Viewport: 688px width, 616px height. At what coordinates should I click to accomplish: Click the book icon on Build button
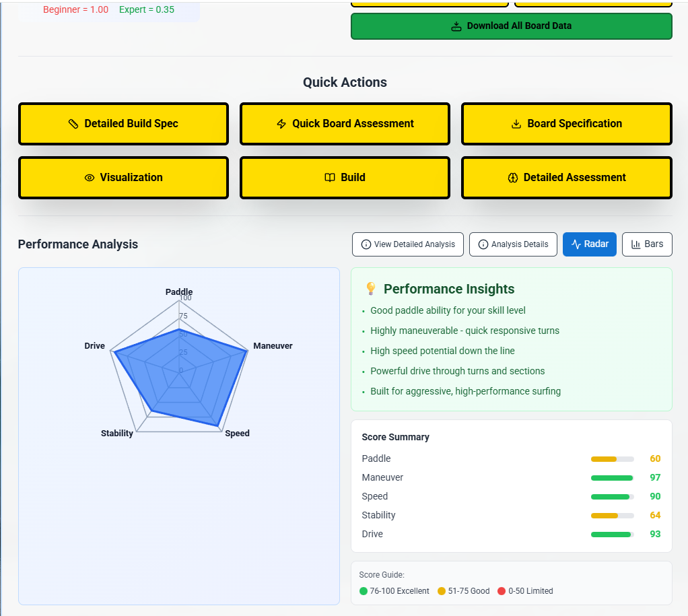[329, 178]
